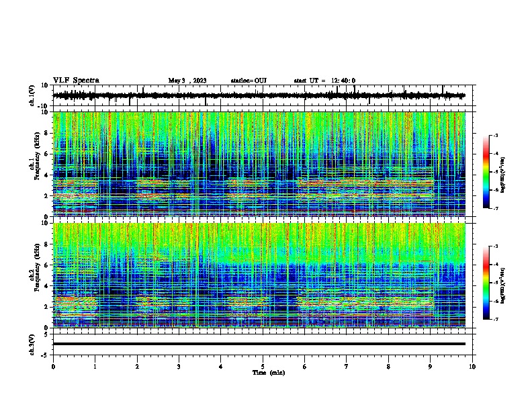The height and width of the screenshot is (411, 532).
Task: Click the "VLF Spectra" plot title
Action: click(76, 81)
